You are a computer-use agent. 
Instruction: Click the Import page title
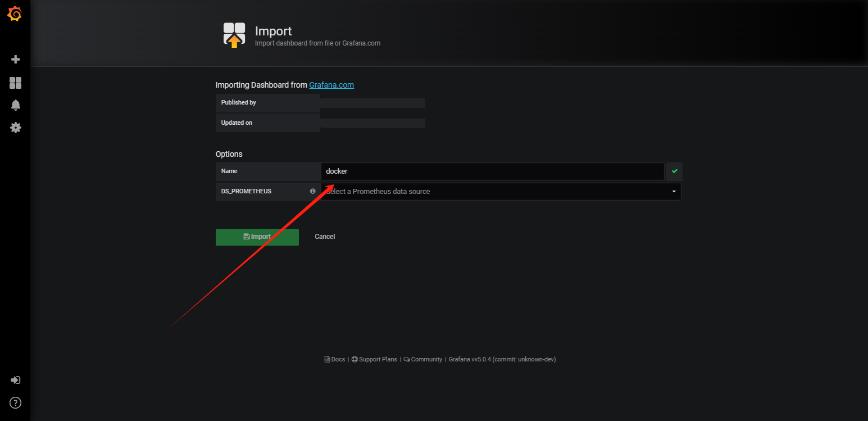coord(274,31)
